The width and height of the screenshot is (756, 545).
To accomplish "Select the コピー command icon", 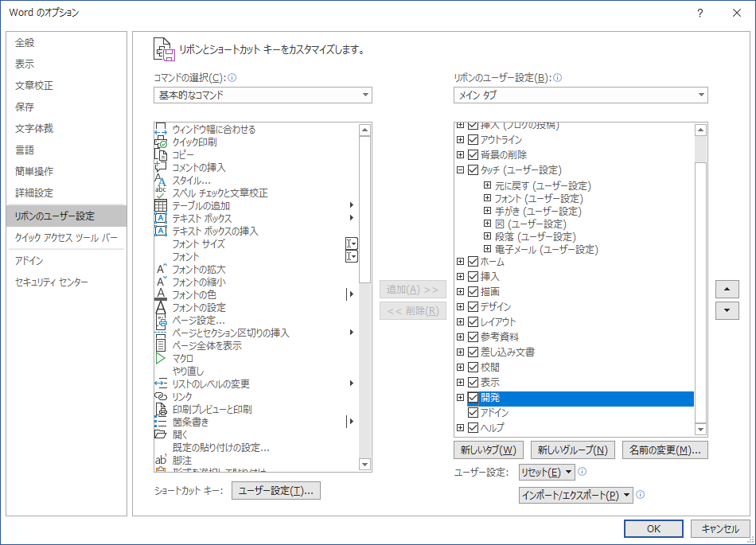I will coord(161,154).
